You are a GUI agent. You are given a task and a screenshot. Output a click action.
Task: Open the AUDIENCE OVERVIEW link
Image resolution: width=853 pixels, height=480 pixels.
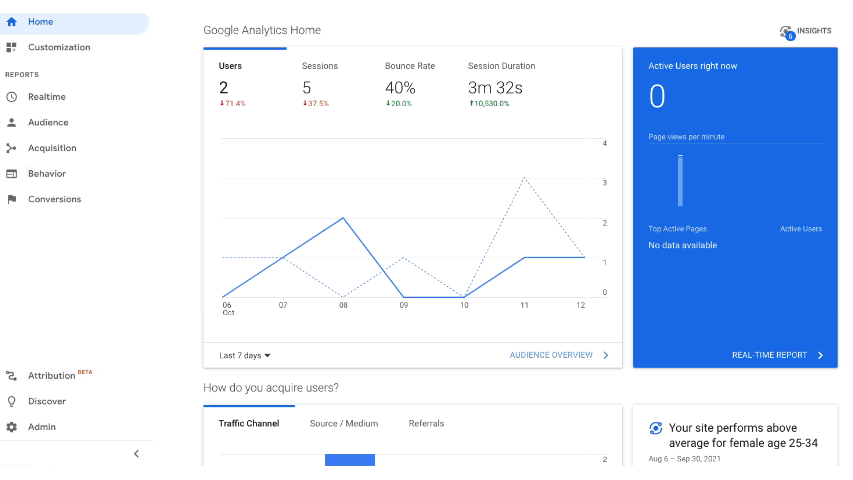pyautogui.click(x=551, y=355)
